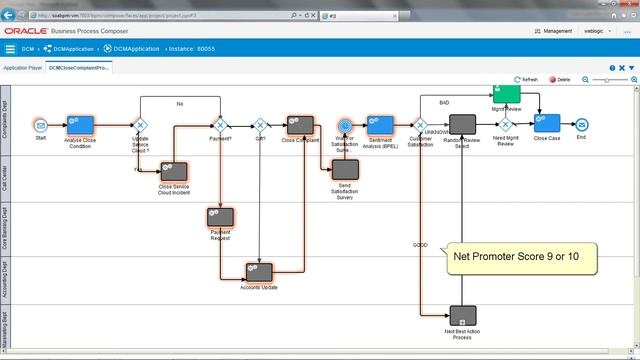The width and height of the screenshot is (640, 360).
Task: Click the browser back arrow button
Action: click(8, 16)
